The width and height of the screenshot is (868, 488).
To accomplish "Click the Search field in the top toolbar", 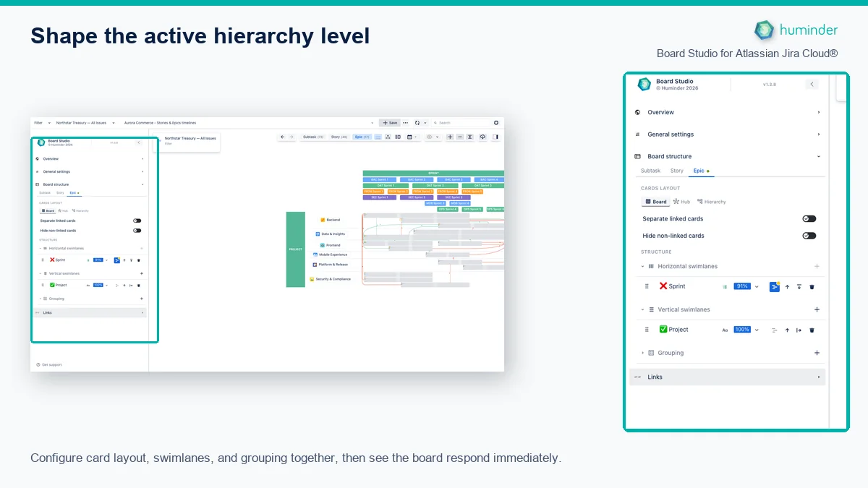I will click(x=461, y=123).
